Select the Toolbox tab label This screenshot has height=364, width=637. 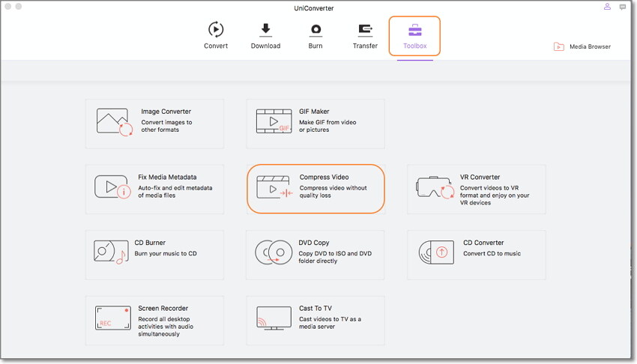click(414, 46)
